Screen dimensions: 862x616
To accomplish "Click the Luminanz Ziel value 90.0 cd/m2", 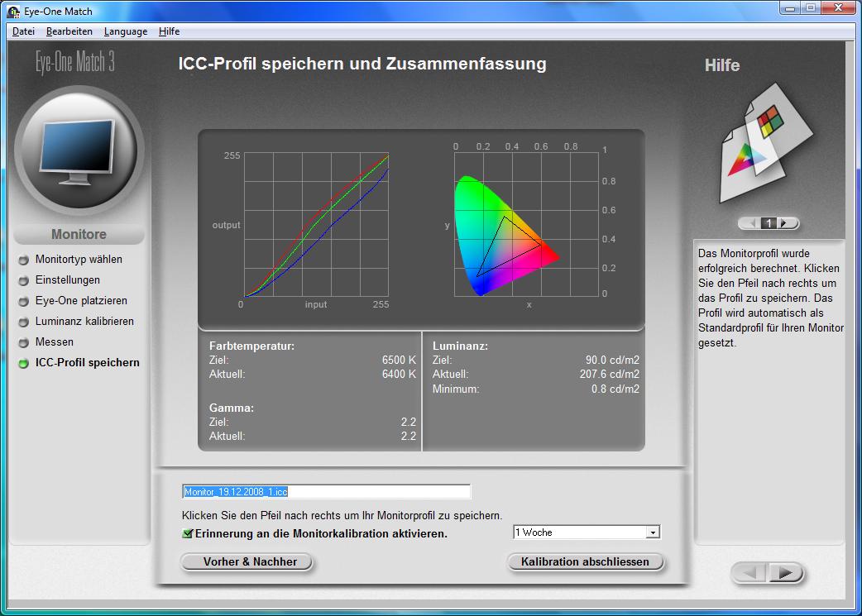I will pos(612,360).
